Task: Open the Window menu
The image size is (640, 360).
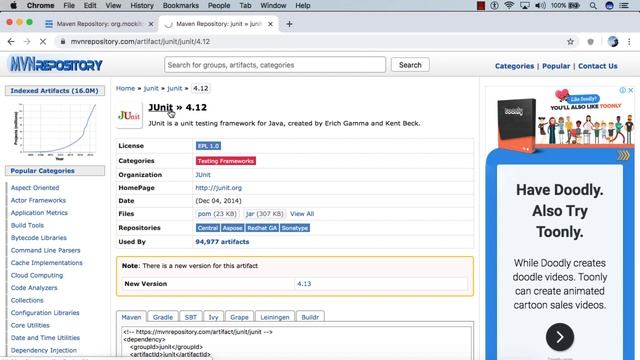Action: tap(273, 5)
